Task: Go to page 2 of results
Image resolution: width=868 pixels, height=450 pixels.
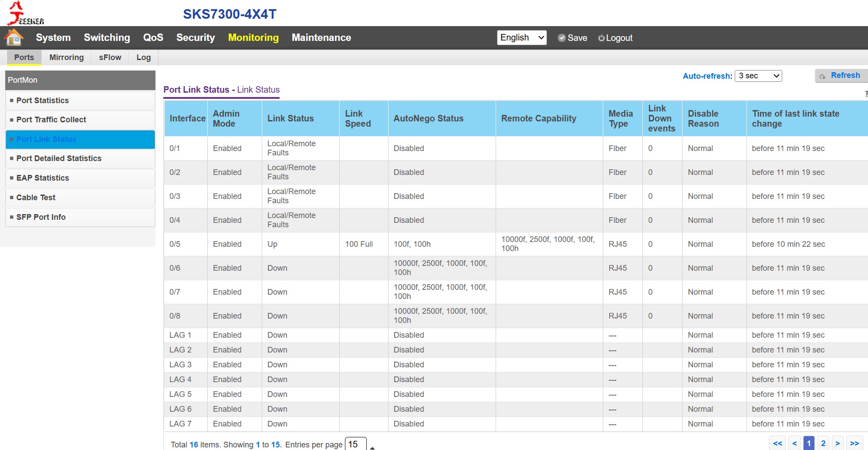Action: pos(823,443)
